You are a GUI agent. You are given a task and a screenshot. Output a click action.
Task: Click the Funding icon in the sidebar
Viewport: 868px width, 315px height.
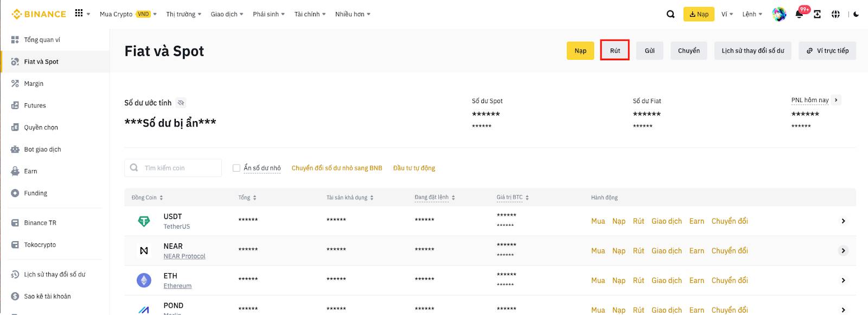pos(15,193)
